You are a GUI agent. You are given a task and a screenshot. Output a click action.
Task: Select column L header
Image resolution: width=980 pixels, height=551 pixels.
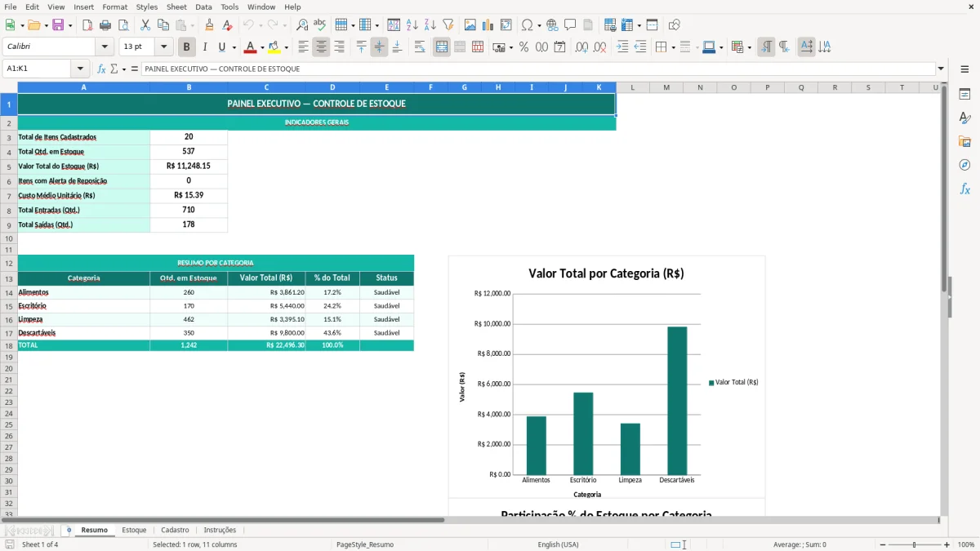click(633, 87)
